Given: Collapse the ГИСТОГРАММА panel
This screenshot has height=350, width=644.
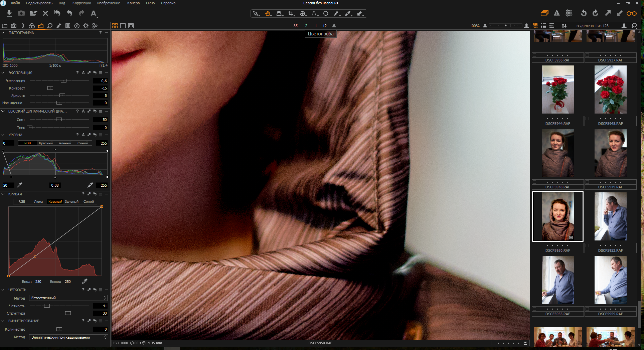Looking at the screenshot, I should click(3, 33).
